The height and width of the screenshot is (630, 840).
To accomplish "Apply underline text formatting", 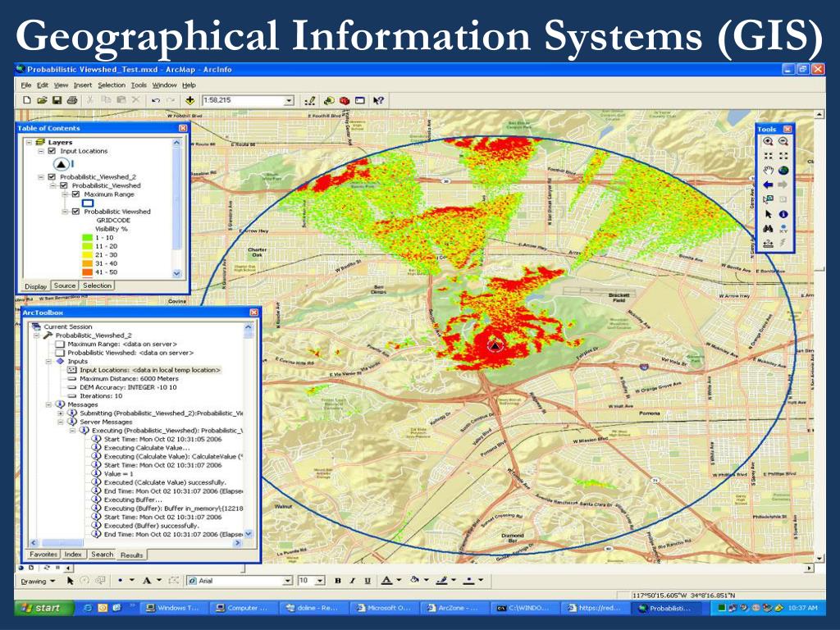I will click(x=367, y=581).
